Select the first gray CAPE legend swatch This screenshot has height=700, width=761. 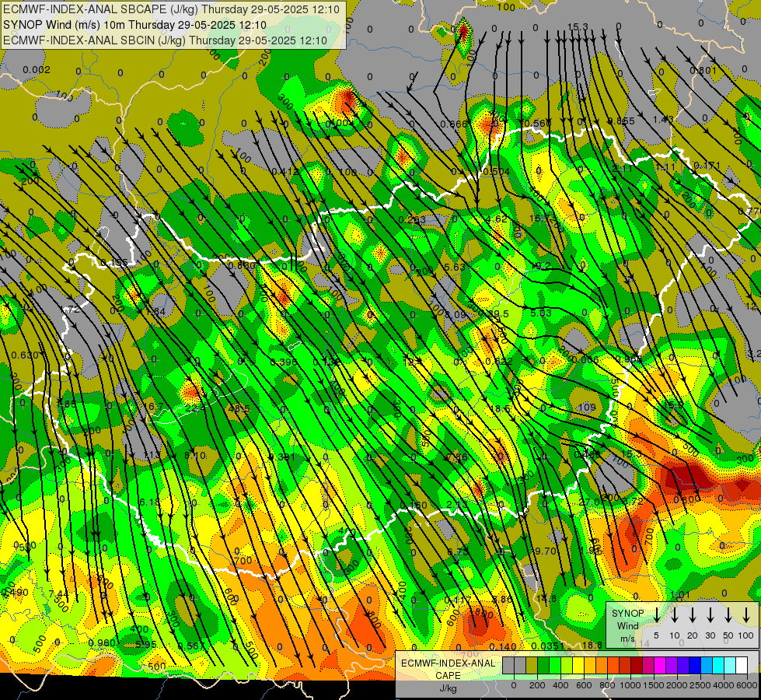(508, 666)
